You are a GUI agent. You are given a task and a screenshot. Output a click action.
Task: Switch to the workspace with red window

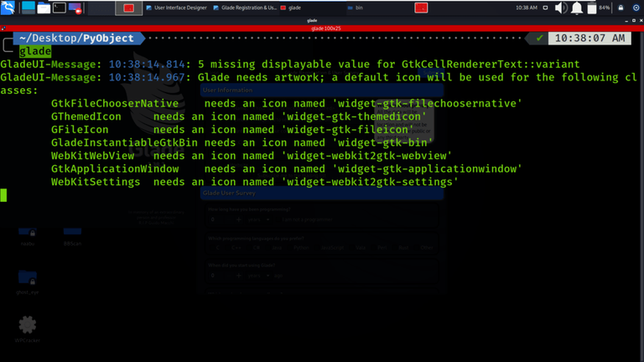128,8
